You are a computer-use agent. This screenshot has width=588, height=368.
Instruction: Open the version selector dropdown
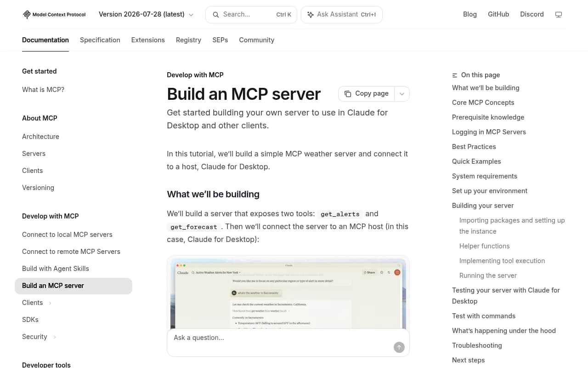[x=146, y=14]
